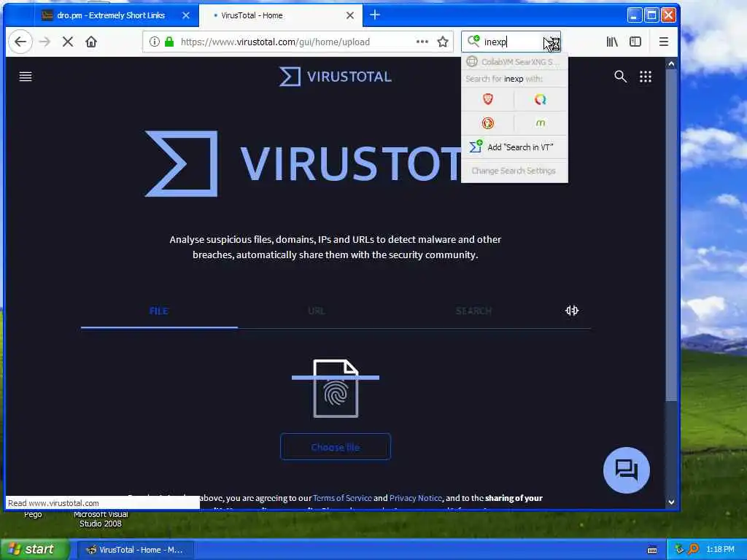Select the Pego desktop shortcut label
Image resolution: width=747 pixels, height=560 pixels.
point(33,514)
